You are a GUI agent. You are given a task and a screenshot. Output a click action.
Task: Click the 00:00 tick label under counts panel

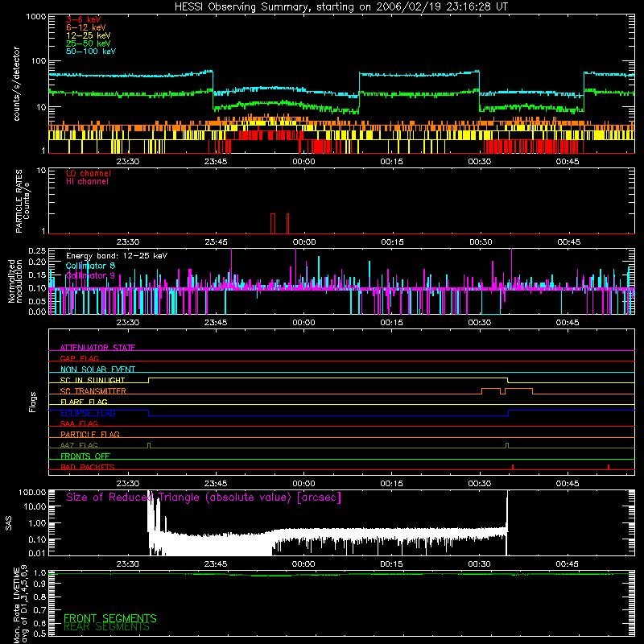click(x=303, y=162)
